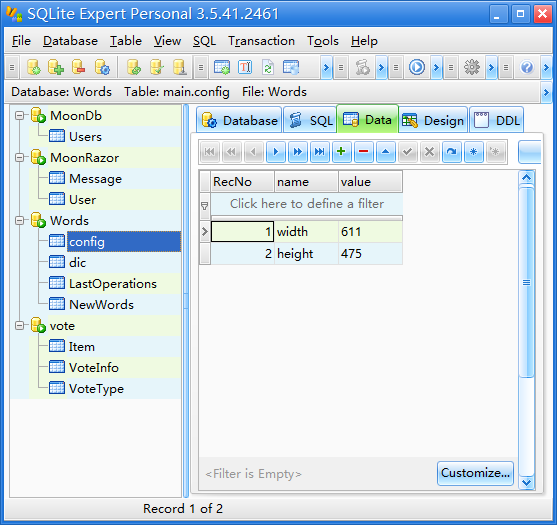Click the filter funnel icon in grid
Screen dimensions: 557x525
point(205,206)
